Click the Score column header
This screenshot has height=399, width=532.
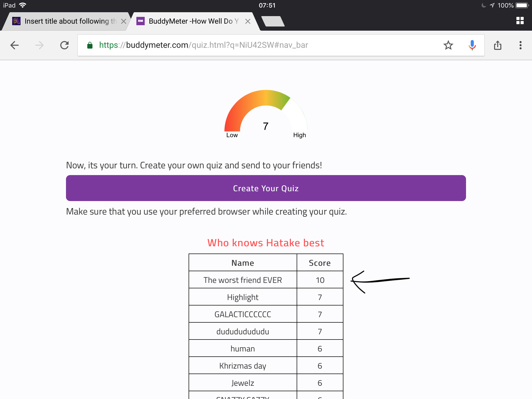tap(320, 263)
